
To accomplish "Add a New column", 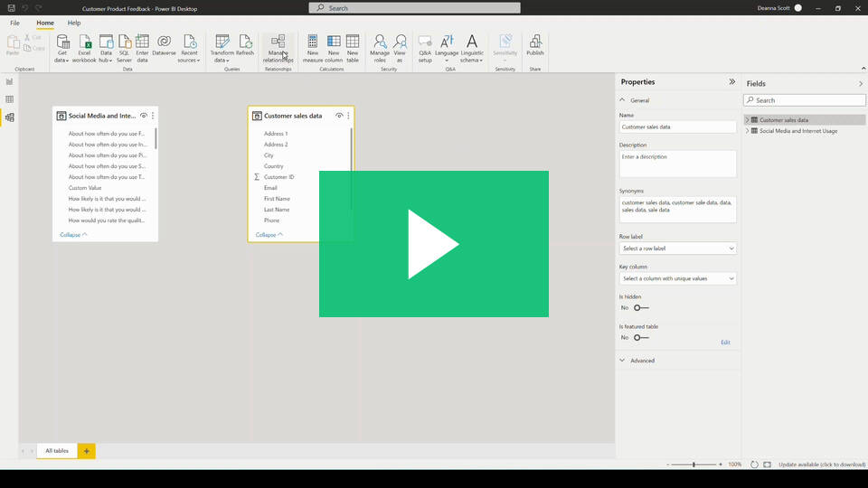I will click(x=334, y=49).
